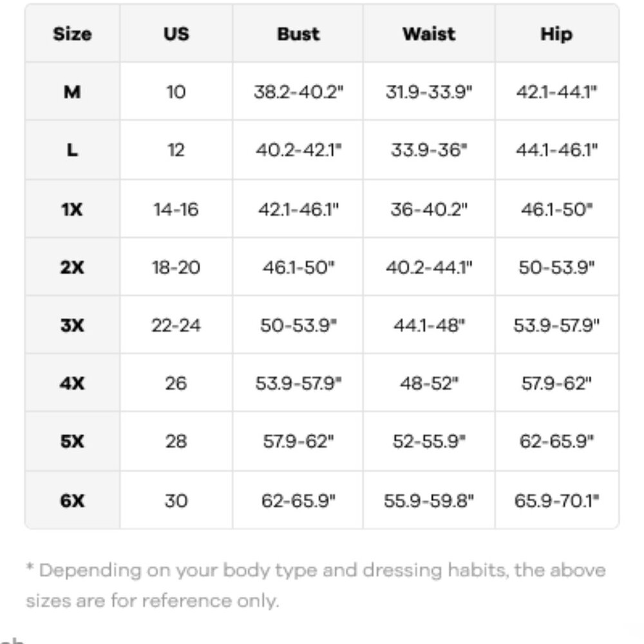Click the 4X size row label
This screenshot has width=644, height=644.
click(x=72, y=383)
